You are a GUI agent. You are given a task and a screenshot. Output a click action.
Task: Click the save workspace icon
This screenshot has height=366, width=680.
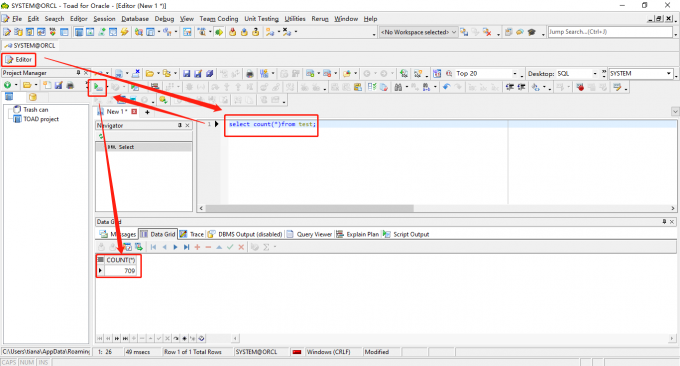point(464,32)
